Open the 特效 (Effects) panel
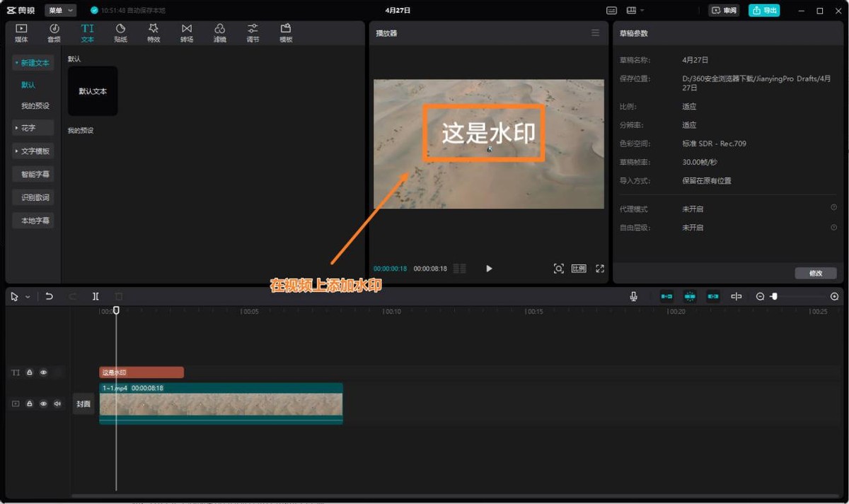 point(153,33)
